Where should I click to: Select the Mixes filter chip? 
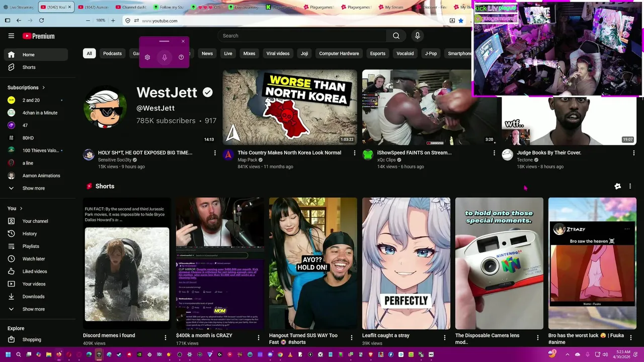click(x=249, y=53)
